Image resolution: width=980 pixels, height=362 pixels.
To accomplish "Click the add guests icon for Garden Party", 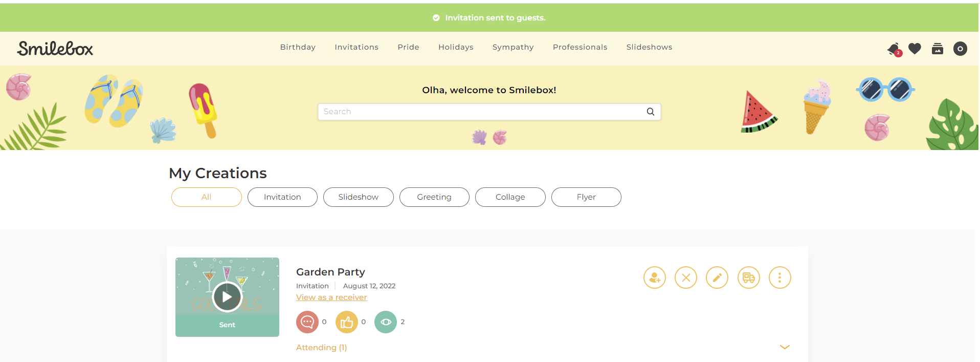I will [655, 278].
